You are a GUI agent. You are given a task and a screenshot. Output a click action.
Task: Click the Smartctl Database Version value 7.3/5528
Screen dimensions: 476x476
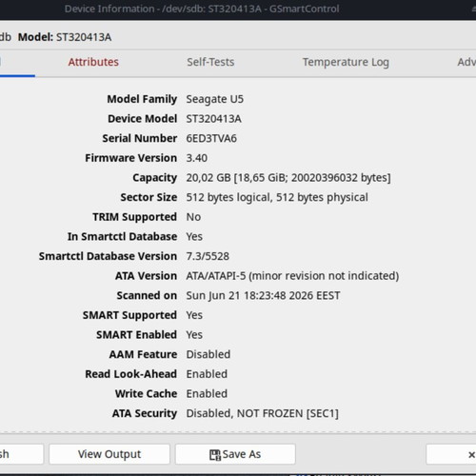[x=208, y=256]
